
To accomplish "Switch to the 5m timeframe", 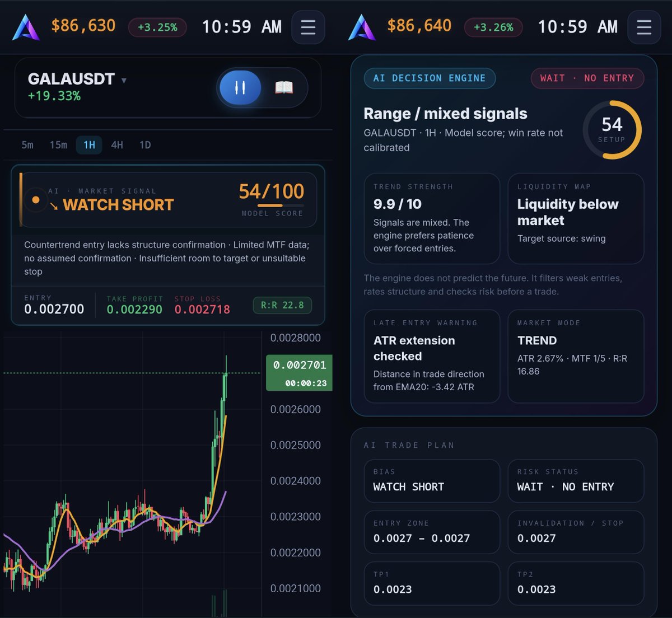I will tap(27, 145).
